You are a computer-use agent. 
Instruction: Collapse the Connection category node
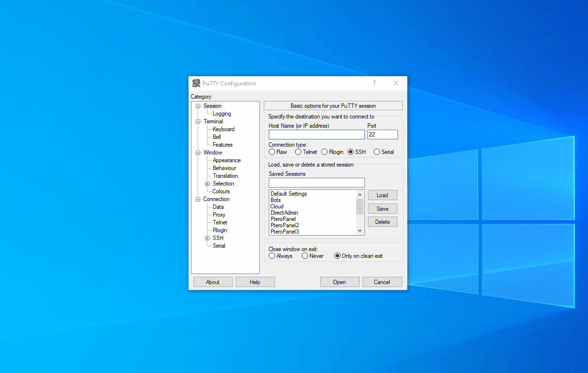pyautogui.click(x=198, y=199)
